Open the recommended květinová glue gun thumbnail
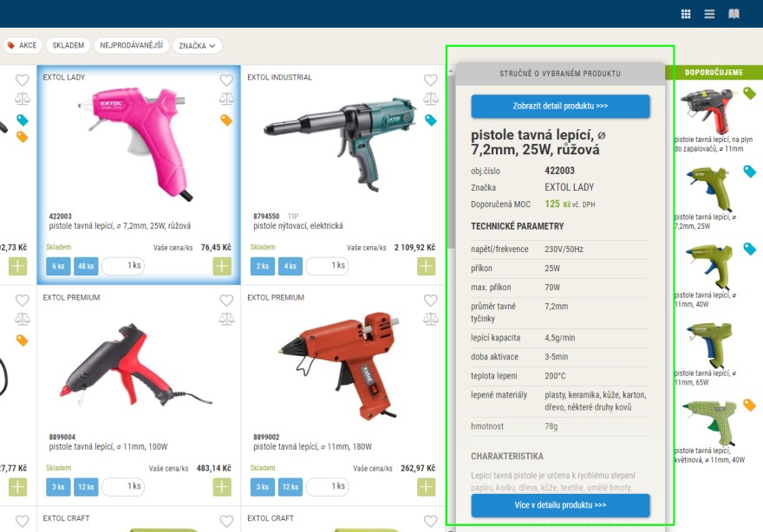 pos(709,422)
